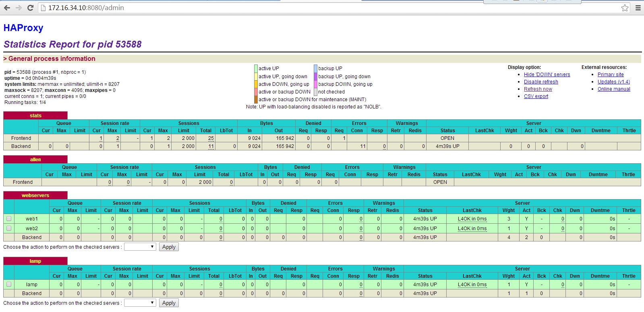The image size is (644, 312).
Task: Click the webservers Backend weight value 4
Action: 509,237
